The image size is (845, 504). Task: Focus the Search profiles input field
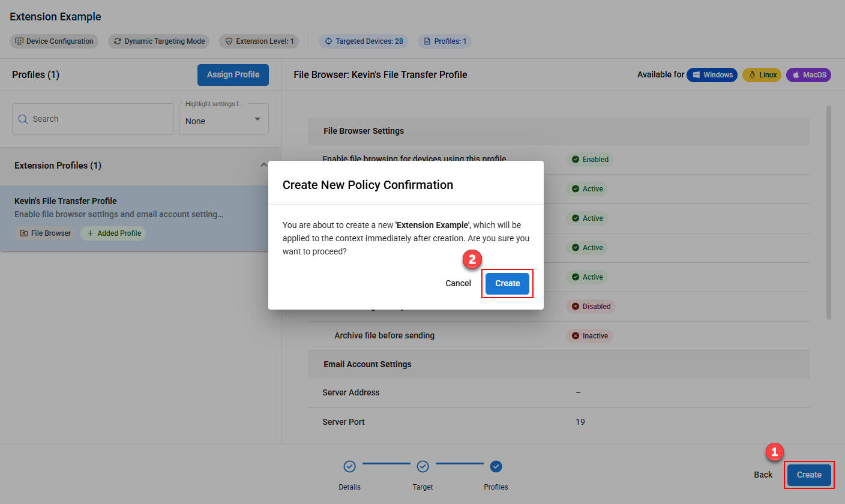93,119
